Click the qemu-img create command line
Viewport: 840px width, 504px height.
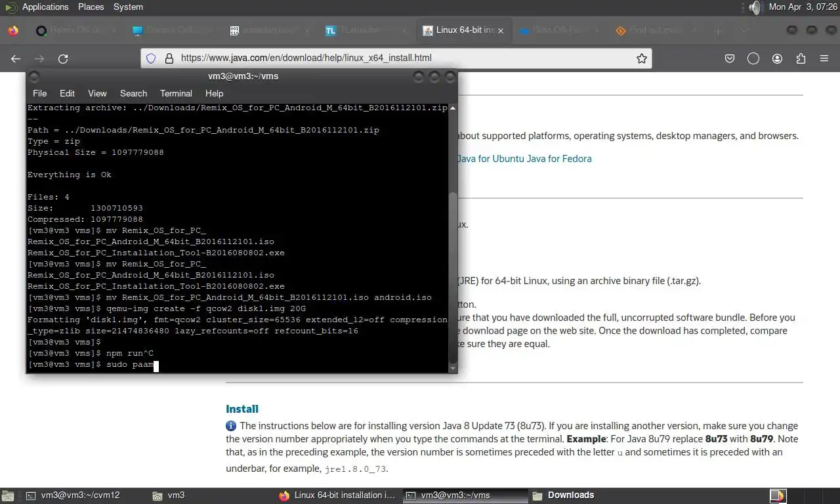(167, 308)
